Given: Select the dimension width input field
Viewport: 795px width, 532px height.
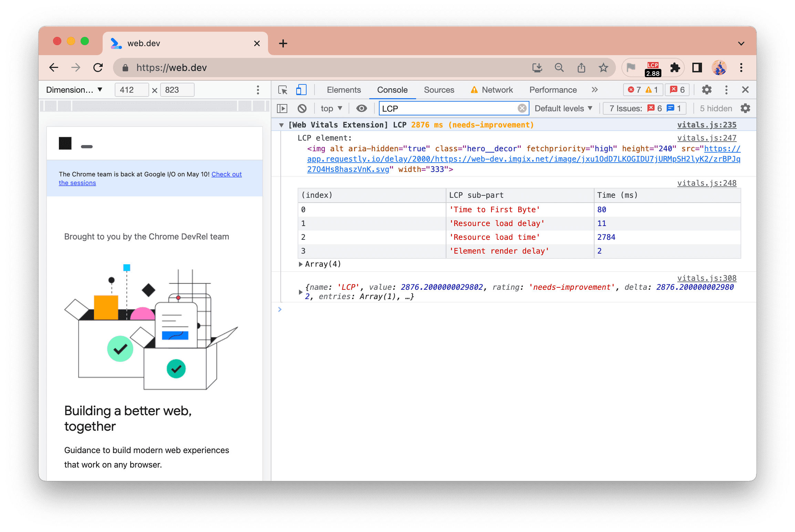Looking at the screenshot, I should [x=131, y=90].
